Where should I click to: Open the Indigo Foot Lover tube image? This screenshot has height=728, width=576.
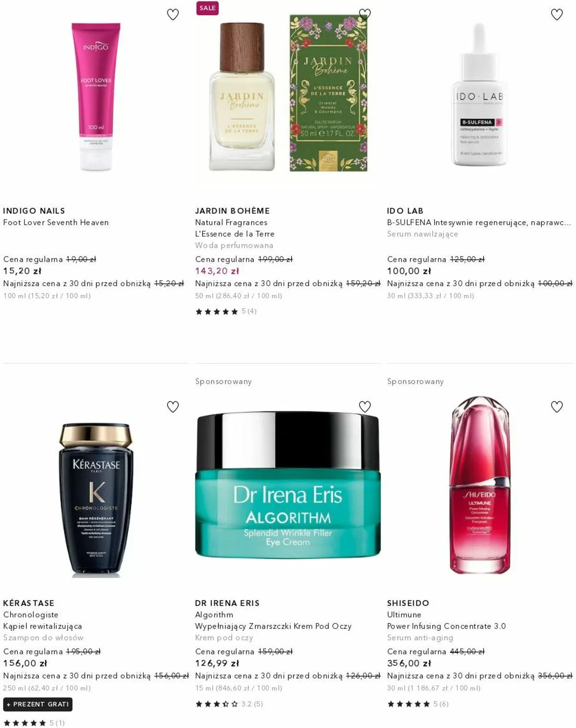tap(96, 97)
